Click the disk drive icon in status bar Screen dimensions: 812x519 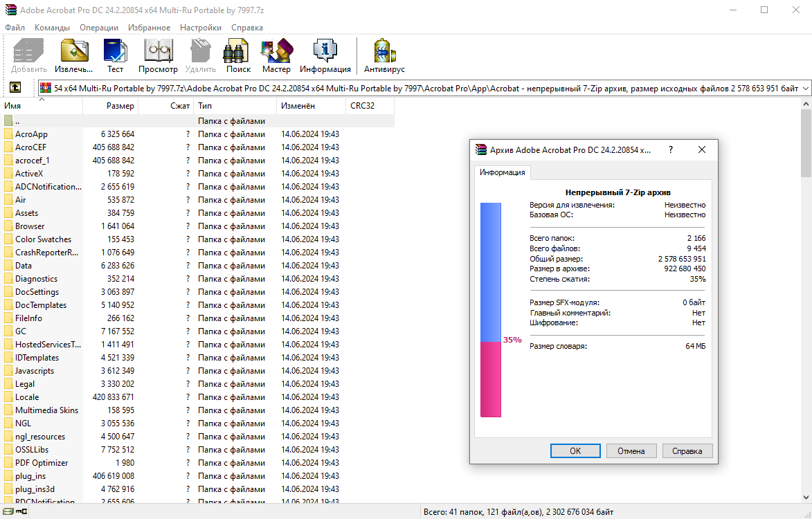[8, 512]
